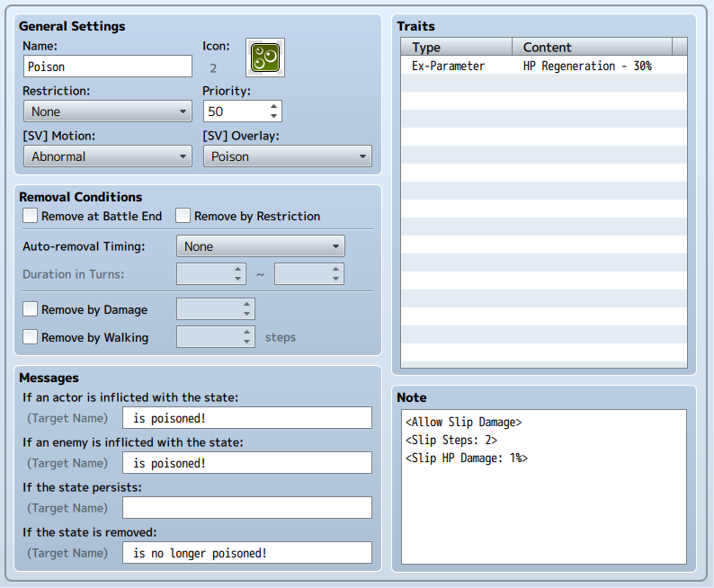Open Auto-removal Timing dropdown
The width and height of the screenshot is (714, 588).
pos(260,246)
